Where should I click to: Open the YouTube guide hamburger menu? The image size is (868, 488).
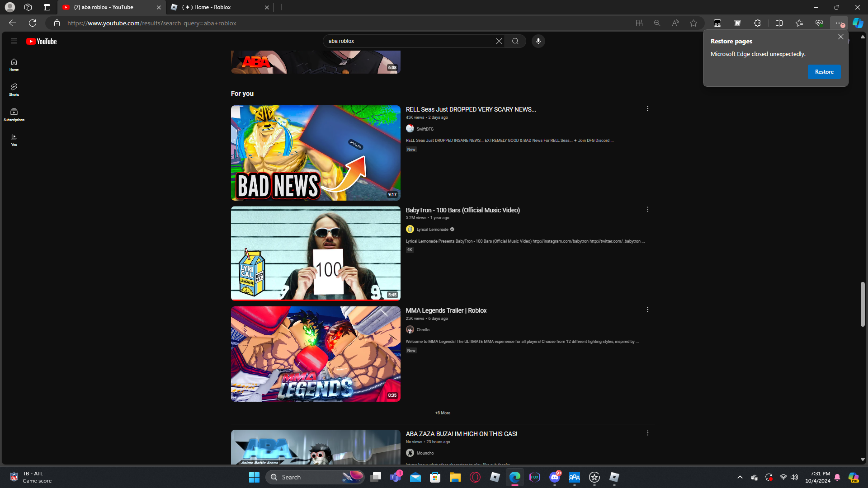coord(14,41)
